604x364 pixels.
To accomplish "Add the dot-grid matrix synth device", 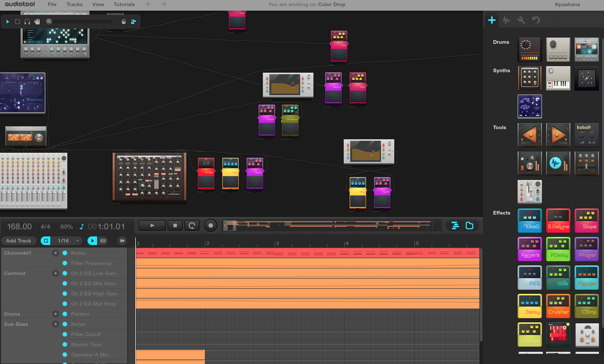I will point(587,78).
